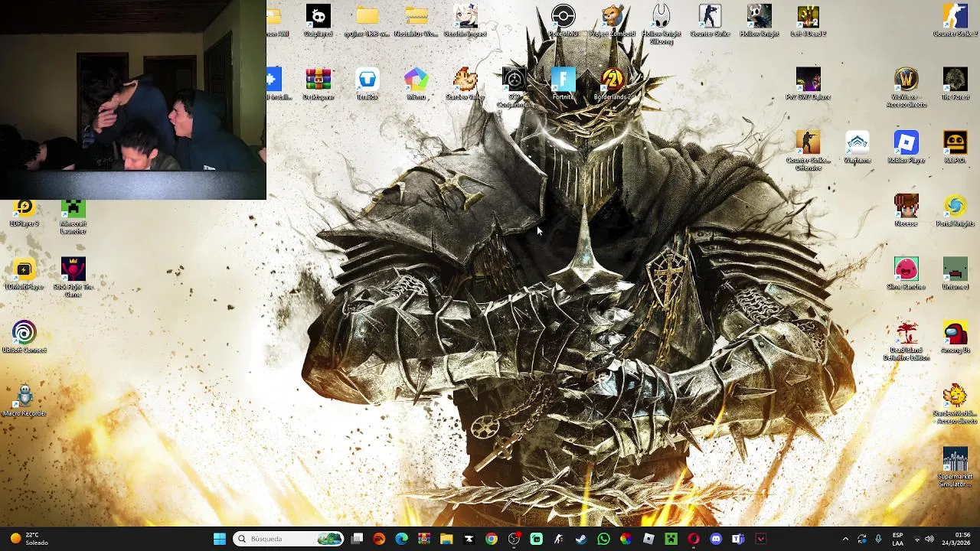Open the syujinx folder on desktop
The height and width of the screenshot is (551, 980).
coord(367,21)
